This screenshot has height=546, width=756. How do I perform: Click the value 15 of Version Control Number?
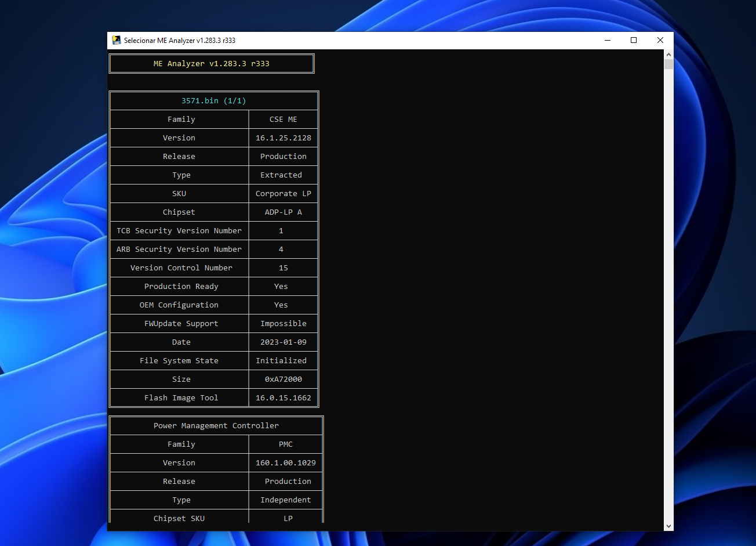pyautogui.click(x=283, y=267)
